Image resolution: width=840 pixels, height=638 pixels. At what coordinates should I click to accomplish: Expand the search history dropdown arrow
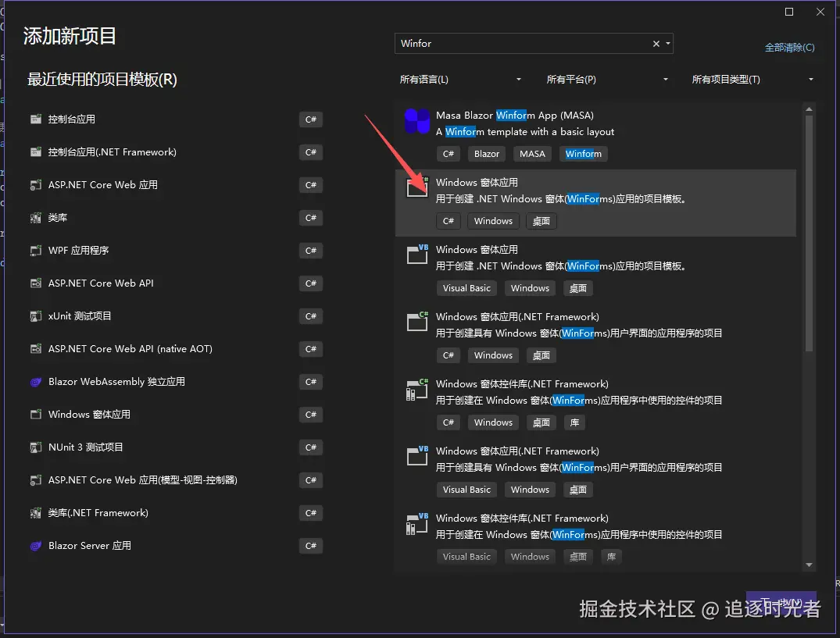pos(668,44)
